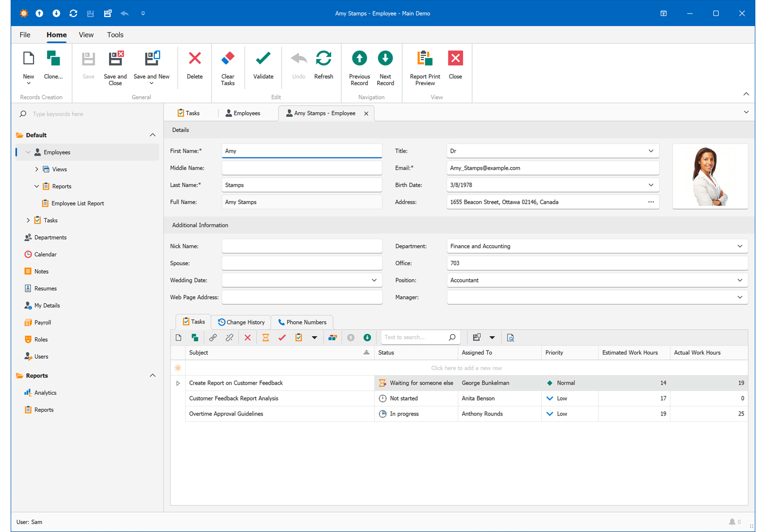Image resolution: width=766 pixels, height=532 pixels.
Task: Click the Refresh icon in ribbon
Action: pyautogui.click(x=323, y=59)
